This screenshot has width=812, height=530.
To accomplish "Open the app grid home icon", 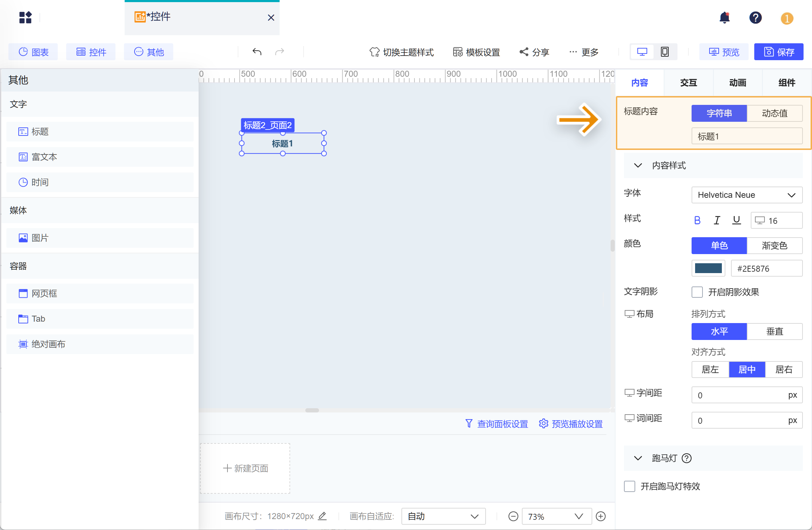I will tap(25, 18).
